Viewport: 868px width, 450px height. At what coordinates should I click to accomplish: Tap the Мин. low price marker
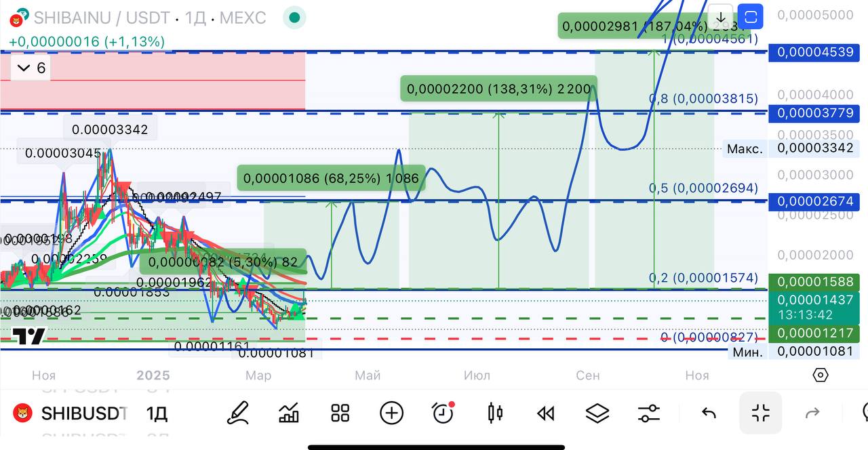point(747,352)
